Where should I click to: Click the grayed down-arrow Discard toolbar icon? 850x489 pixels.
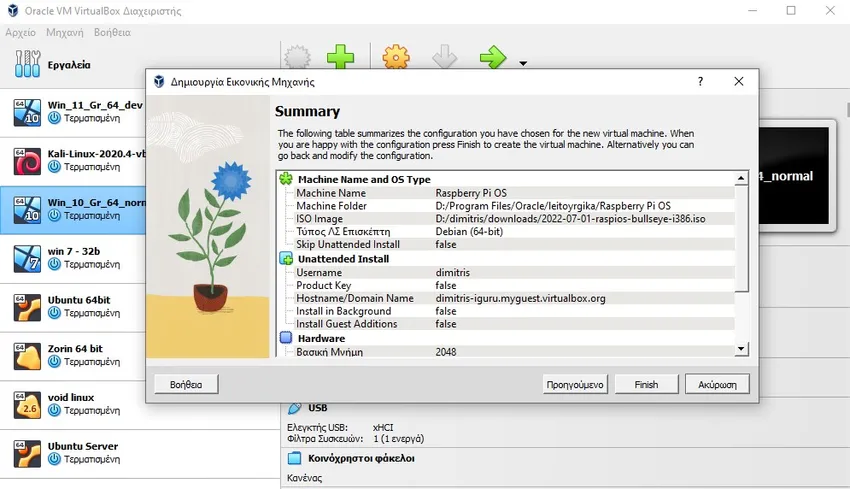445,57
